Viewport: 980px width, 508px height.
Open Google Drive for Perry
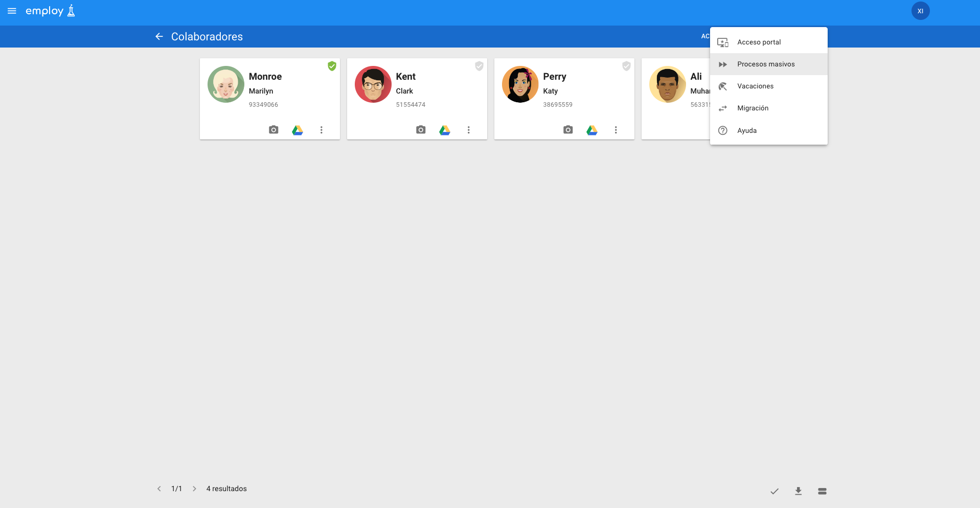592,130
